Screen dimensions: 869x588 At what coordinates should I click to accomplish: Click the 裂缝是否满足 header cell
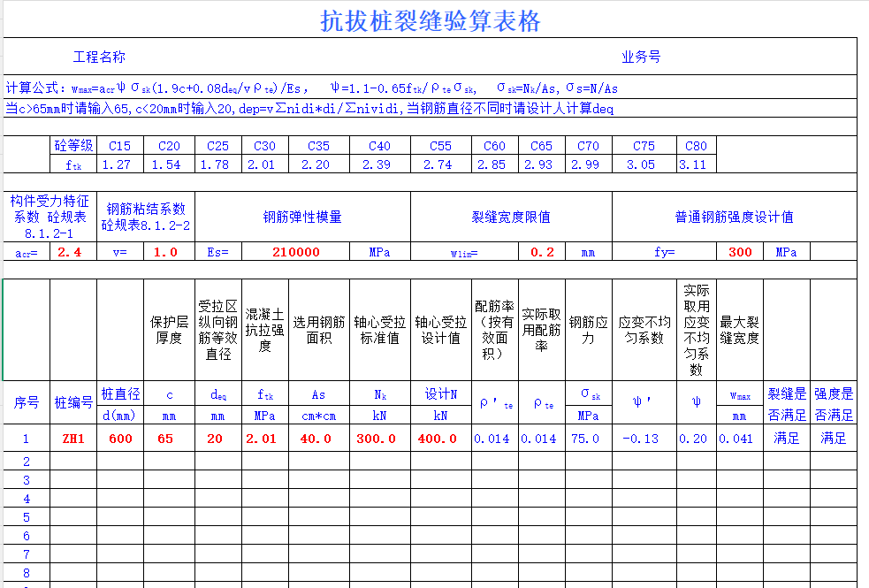coord(787,403)
